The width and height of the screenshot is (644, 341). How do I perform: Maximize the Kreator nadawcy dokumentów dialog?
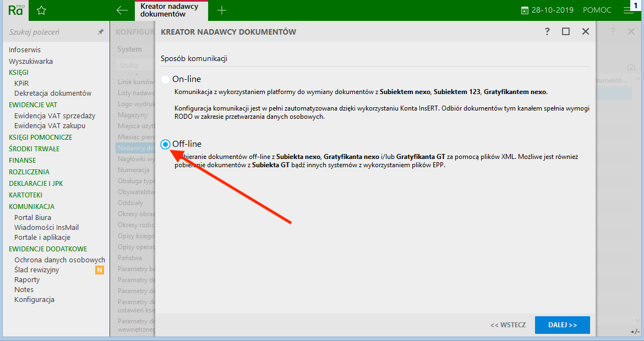[566, 32]
